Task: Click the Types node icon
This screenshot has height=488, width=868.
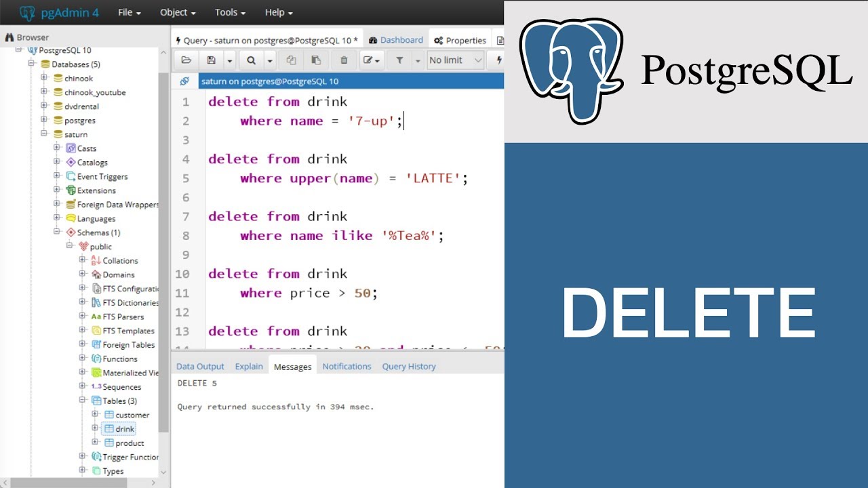Action: [96, 471]
